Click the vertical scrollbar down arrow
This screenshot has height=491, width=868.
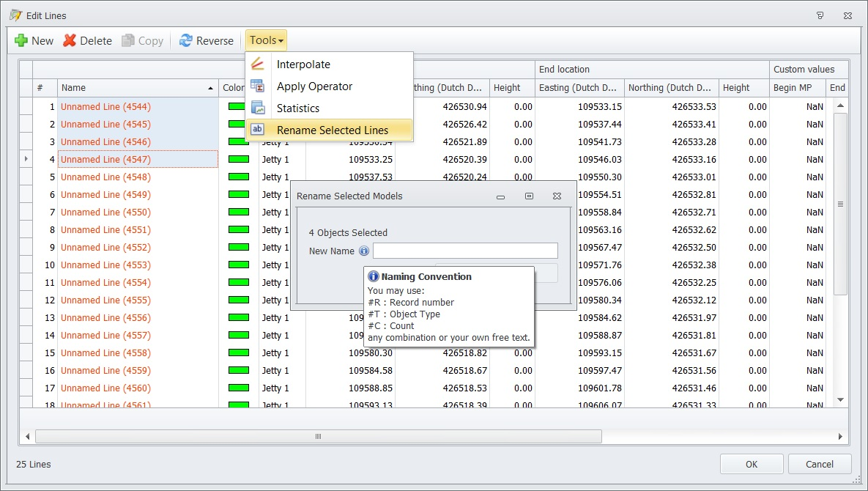click(840, 399)
